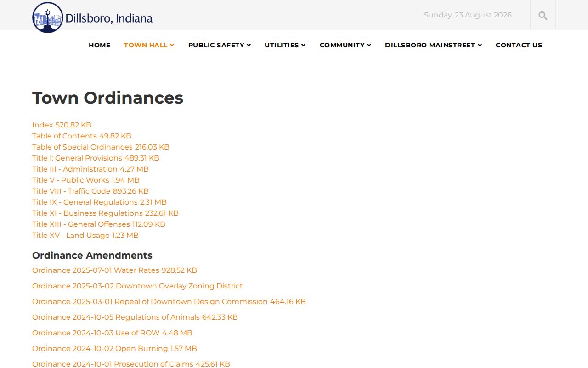
Task: Click the Ordinance Amendments subheading
Action: [x=92, y=255]
